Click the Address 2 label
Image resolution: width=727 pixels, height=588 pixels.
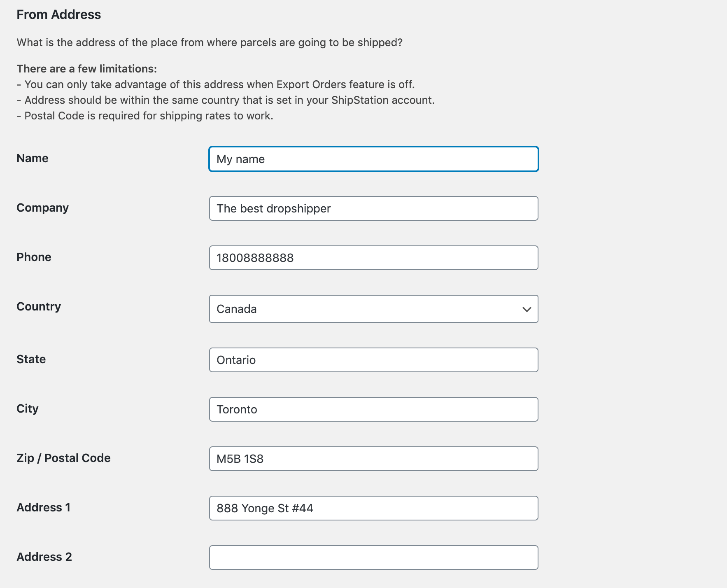point(44,557)
